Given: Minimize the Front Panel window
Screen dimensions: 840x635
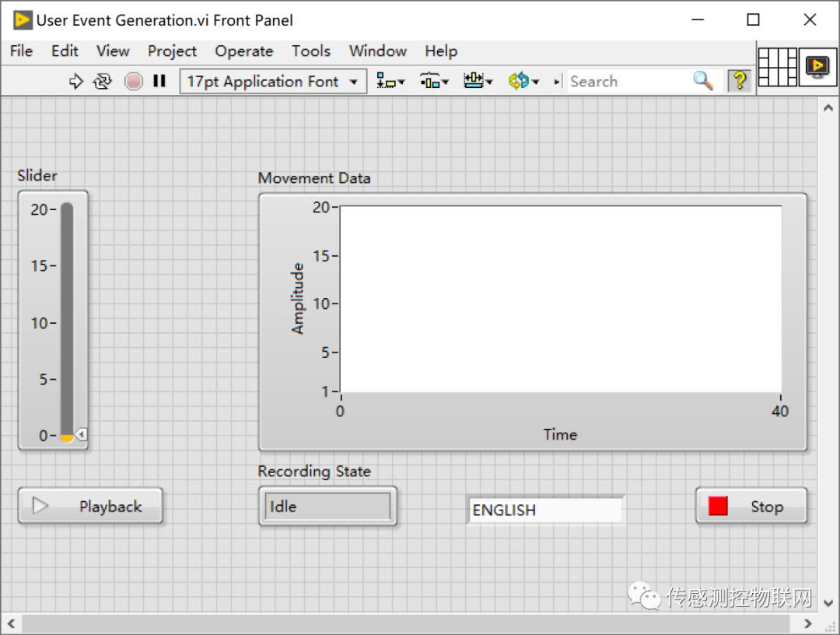Looking at the screenshot, I should coord(698,19).
